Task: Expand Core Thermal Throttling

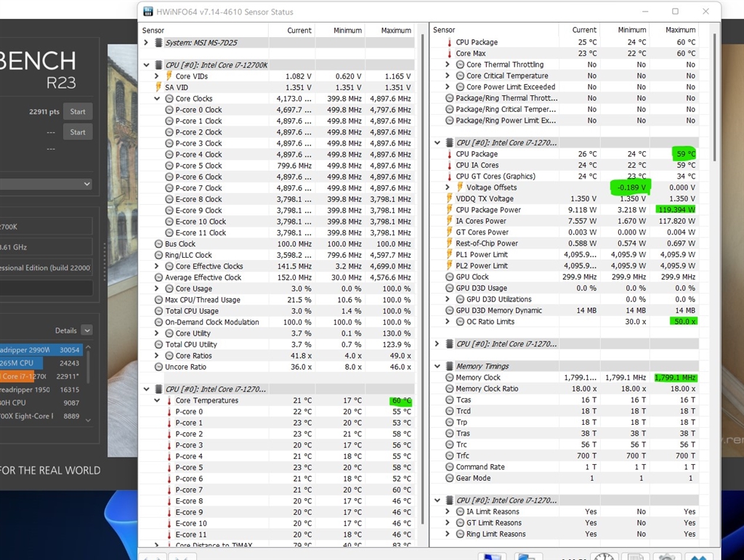Action: (448, 65)
